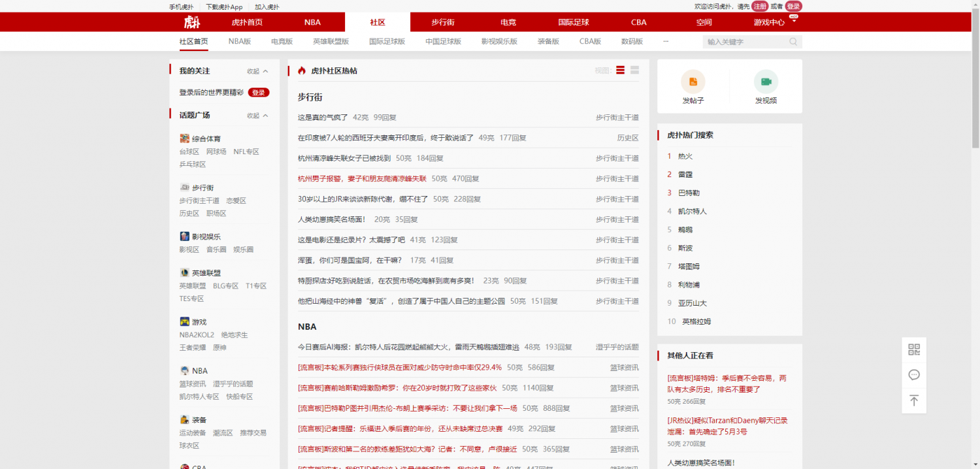Image resolution: width=980 pixels, height=469 pixels.
Task: Open the post 杭州清凉峰失联女子已被找到
Action: click(x=344, y=158)
